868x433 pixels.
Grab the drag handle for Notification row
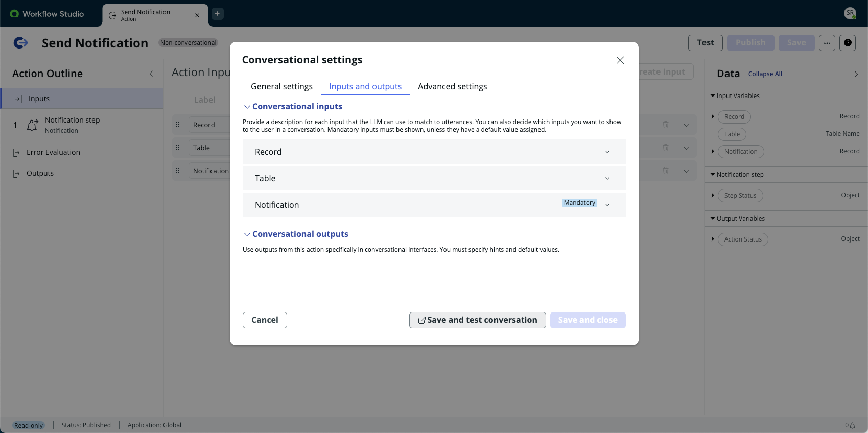pyautogui.click(x=177, y=171)
